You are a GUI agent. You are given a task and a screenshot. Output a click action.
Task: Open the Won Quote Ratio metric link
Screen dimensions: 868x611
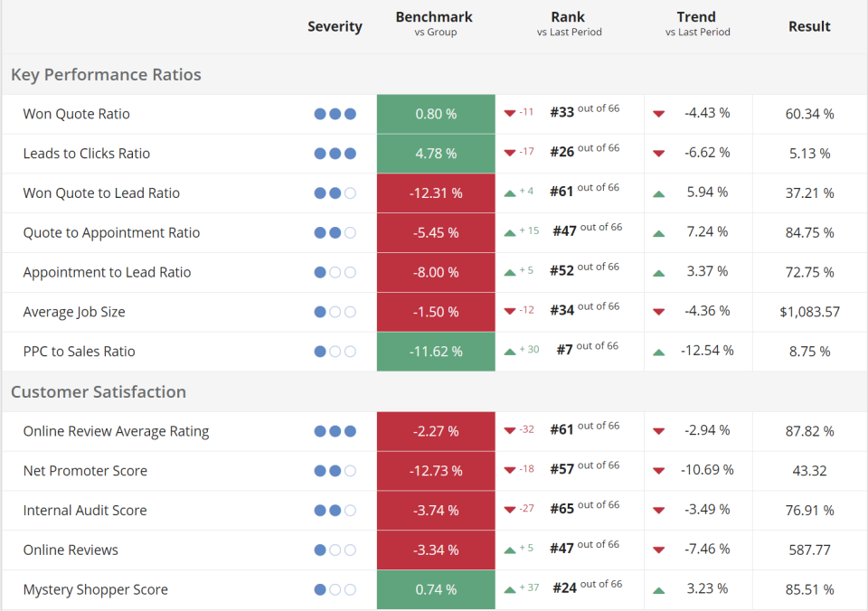76,114
